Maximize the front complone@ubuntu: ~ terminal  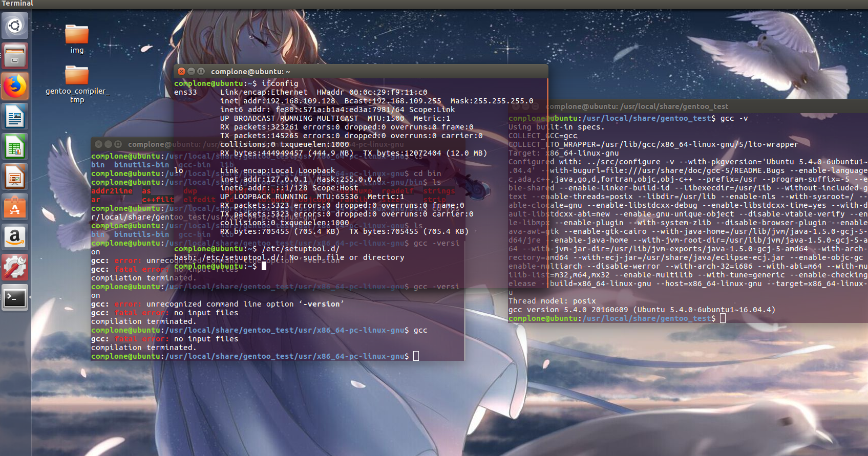tap(201, 72)
